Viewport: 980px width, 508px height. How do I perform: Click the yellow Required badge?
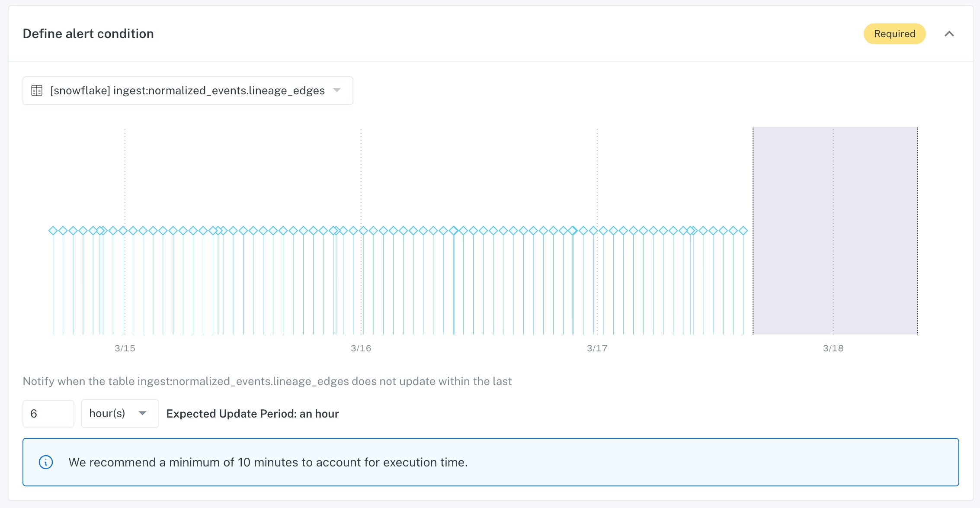pyautogui.click(x=894, y=34)
